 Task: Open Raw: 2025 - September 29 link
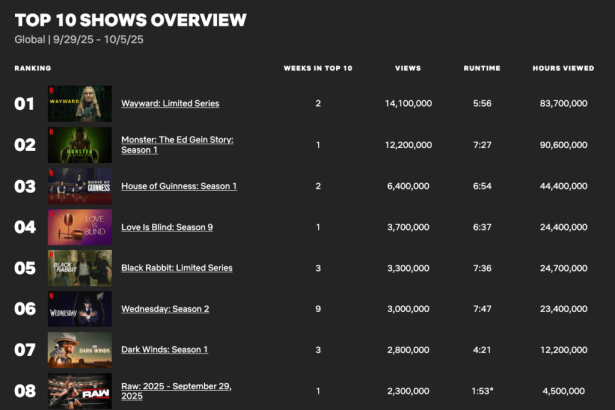click(x=176, y=391)
